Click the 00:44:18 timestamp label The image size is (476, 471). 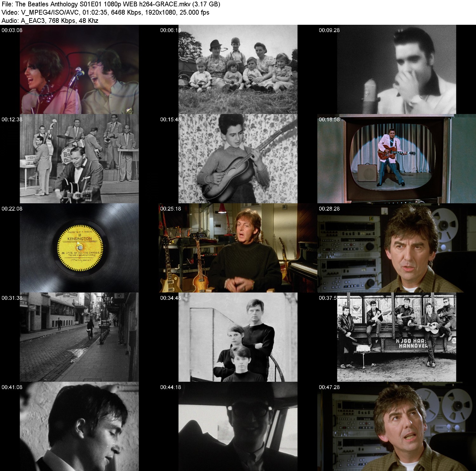(x=170, y=387)
